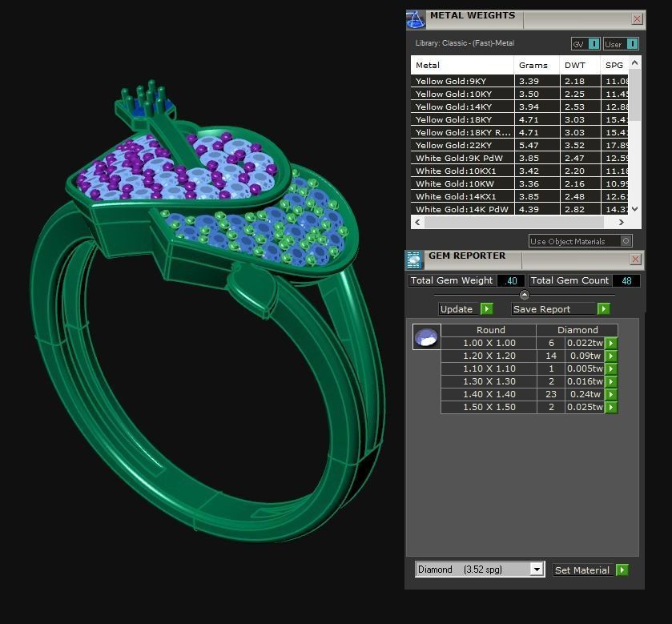Collapse the gem totals panel arrow

(x=524, y=295)
